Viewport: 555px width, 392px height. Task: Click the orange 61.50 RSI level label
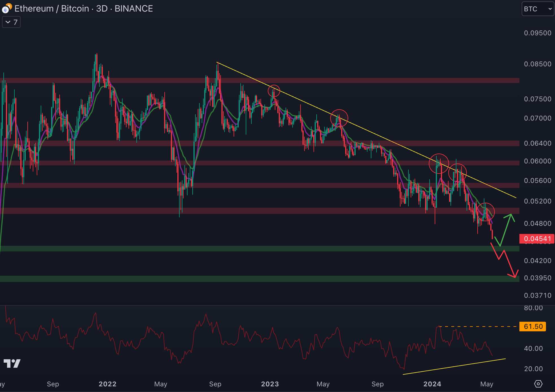coord(533,327)
